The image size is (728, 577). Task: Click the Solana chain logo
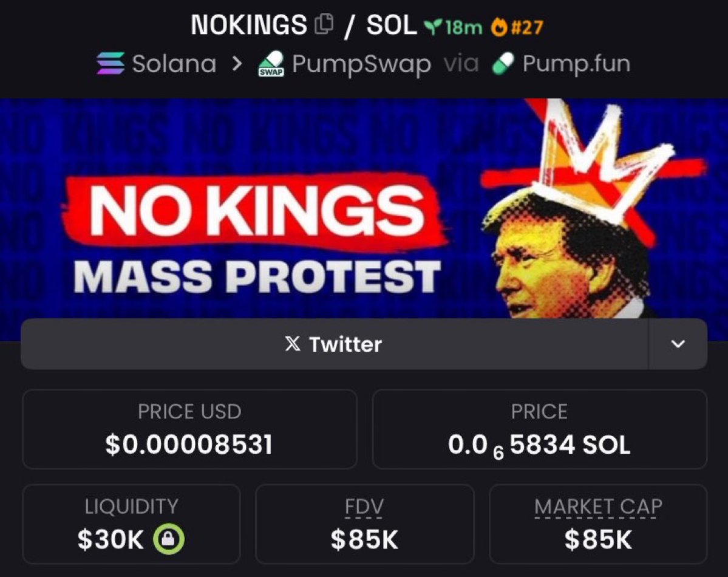111,63
